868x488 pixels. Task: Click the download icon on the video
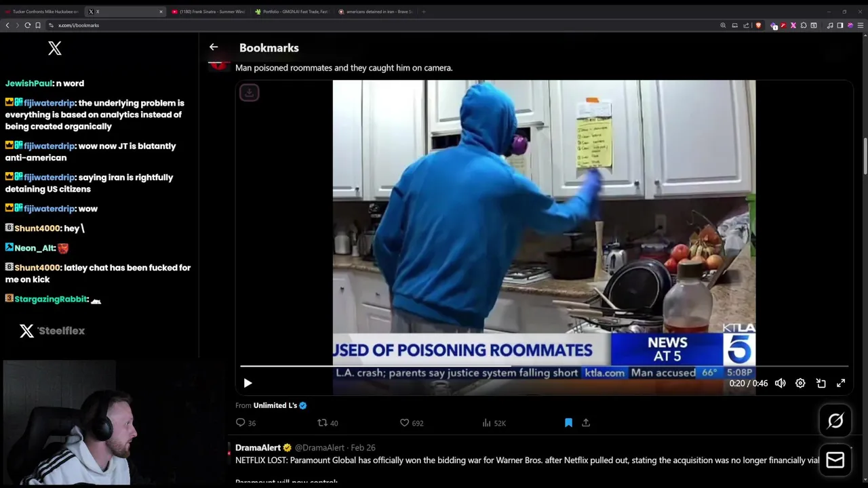click(x=249, y=92)
